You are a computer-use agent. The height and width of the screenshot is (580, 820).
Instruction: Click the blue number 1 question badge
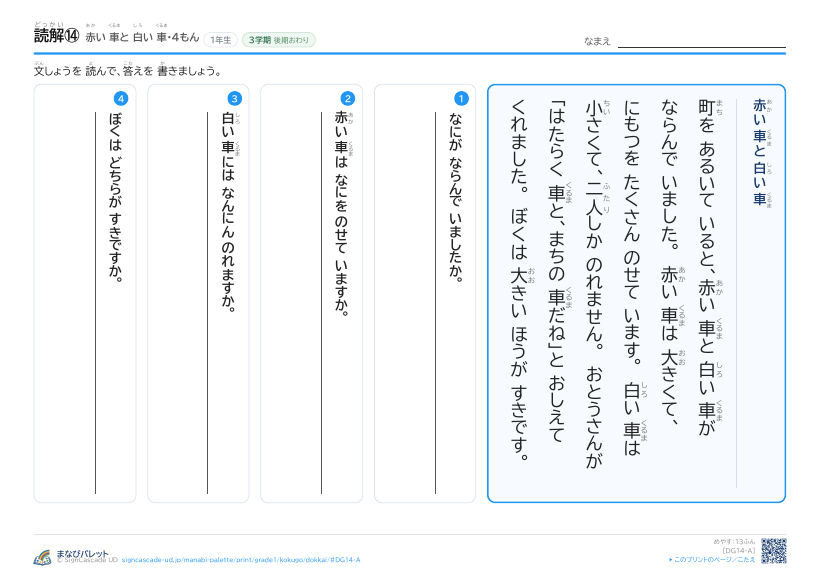click(x=461, y=98)
